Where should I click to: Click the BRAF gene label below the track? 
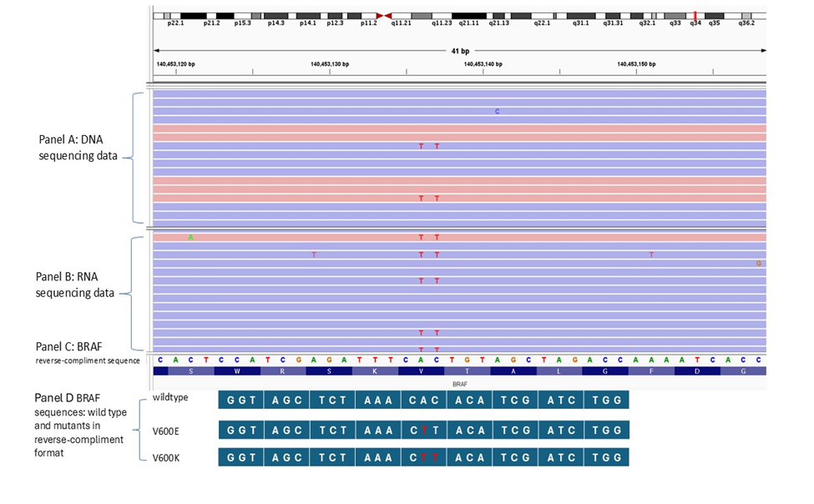coord(459,384)
